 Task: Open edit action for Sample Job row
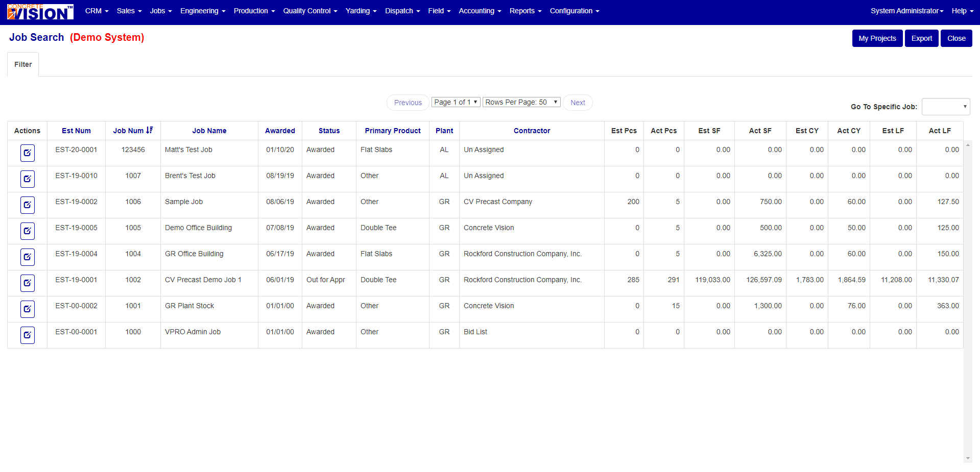28,205
